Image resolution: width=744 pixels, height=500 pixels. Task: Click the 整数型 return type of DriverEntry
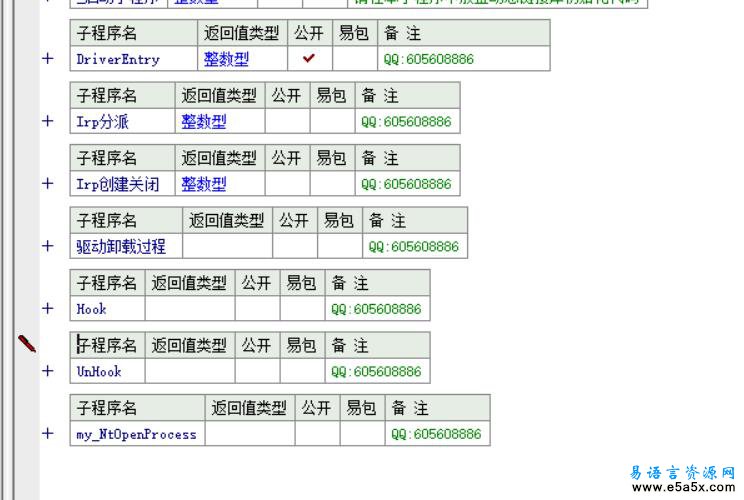(x=226, y=59)
